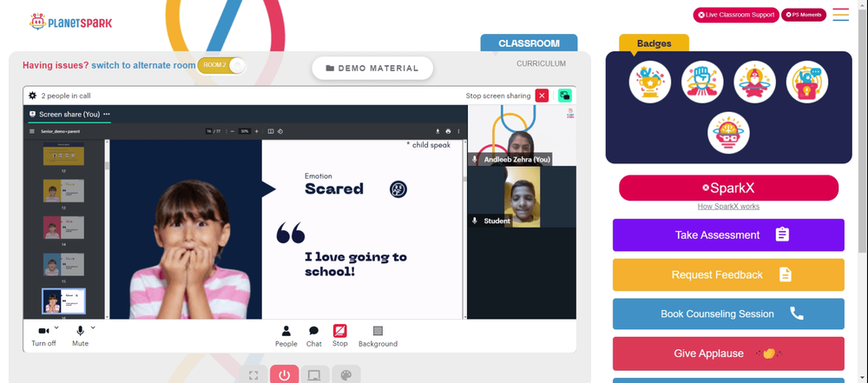The image size is (868, 383).
Task: Select the wizard gnome badge
Action: (x=754, y=82)
